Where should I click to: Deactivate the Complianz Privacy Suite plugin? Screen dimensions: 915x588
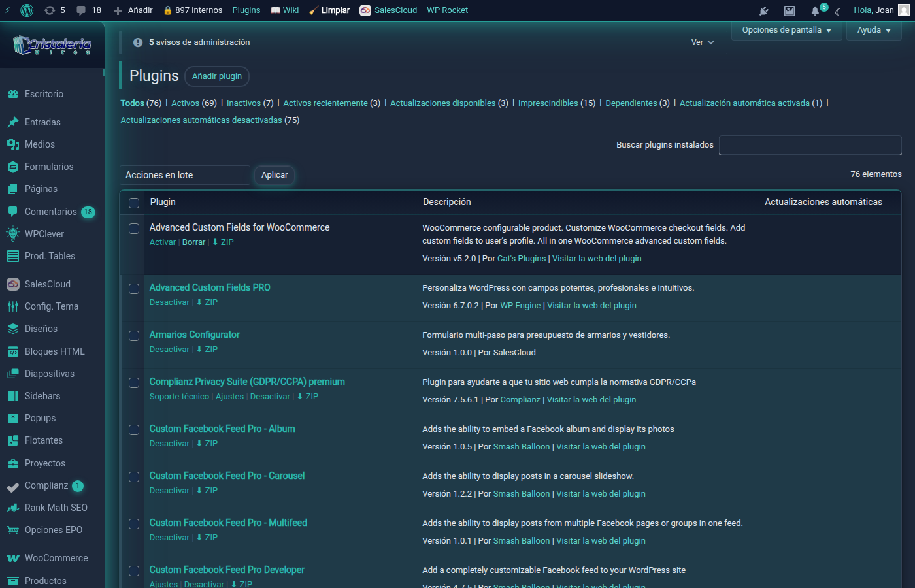(270, 397)
